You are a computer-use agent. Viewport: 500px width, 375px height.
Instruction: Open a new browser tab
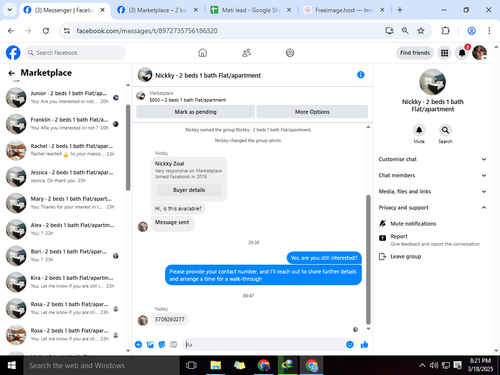tap(400, 10)
